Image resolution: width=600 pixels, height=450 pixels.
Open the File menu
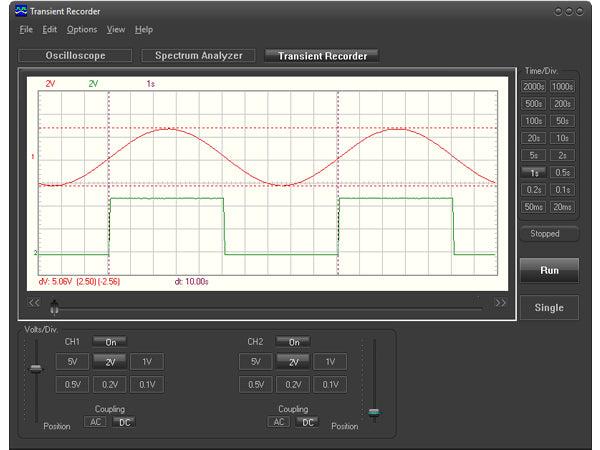(26, 29)
